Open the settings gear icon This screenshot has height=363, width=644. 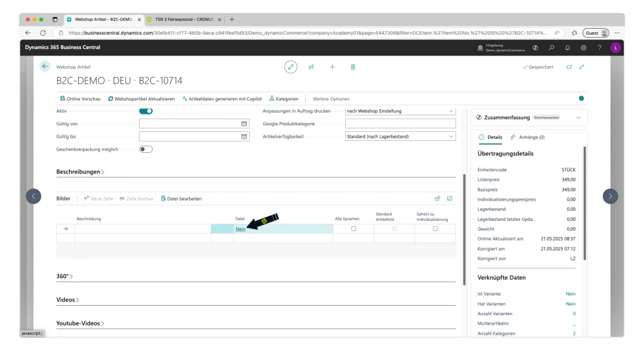pyautogui.click(x=583, y=48)
